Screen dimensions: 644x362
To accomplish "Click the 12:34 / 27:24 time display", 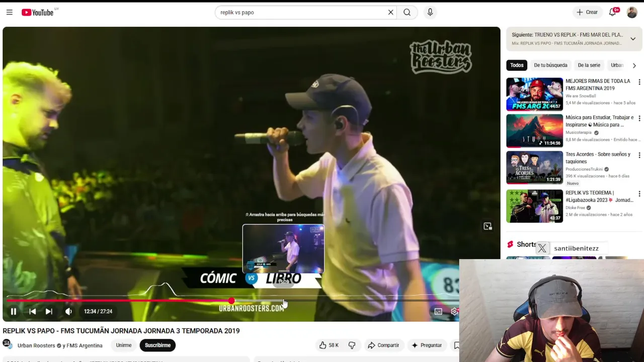I will (x=98, y=312).
